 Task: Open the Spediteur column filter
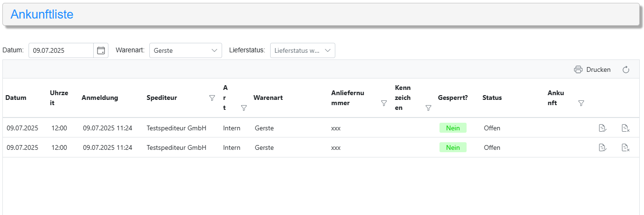[212, 98]
